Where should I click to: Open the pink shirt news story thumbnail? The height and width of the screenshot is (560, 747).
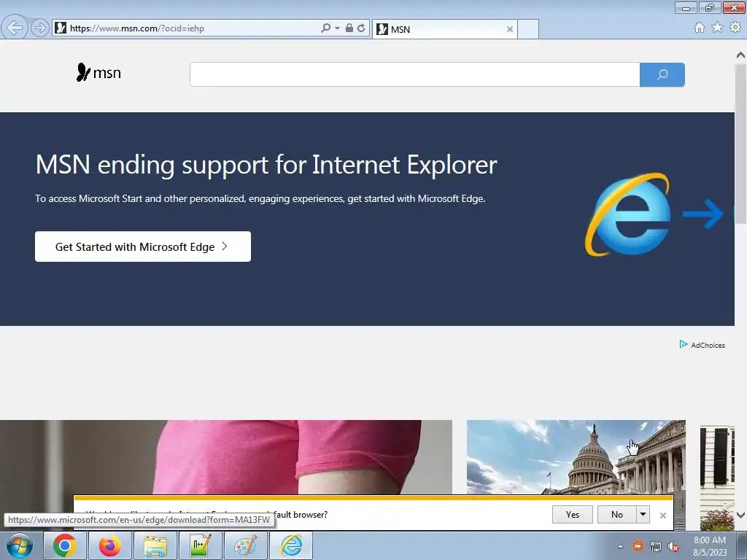(226, 457)
